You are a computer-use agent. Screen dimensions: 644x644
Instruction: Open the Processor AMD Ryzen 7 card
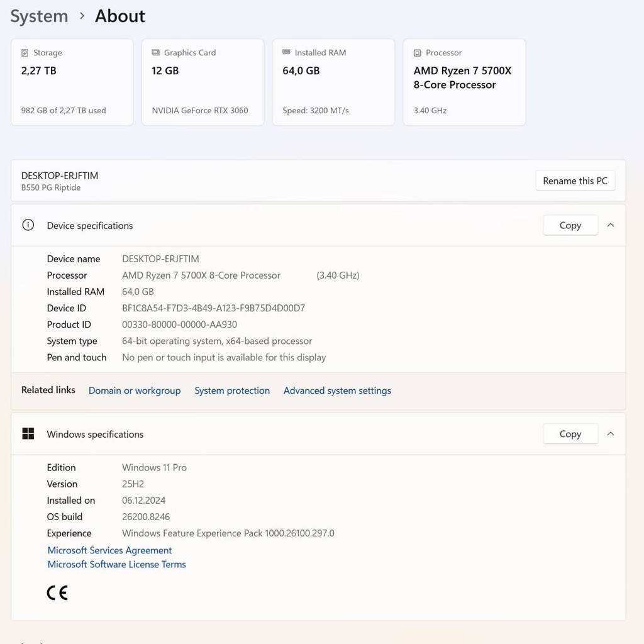[x=464, y=82]
